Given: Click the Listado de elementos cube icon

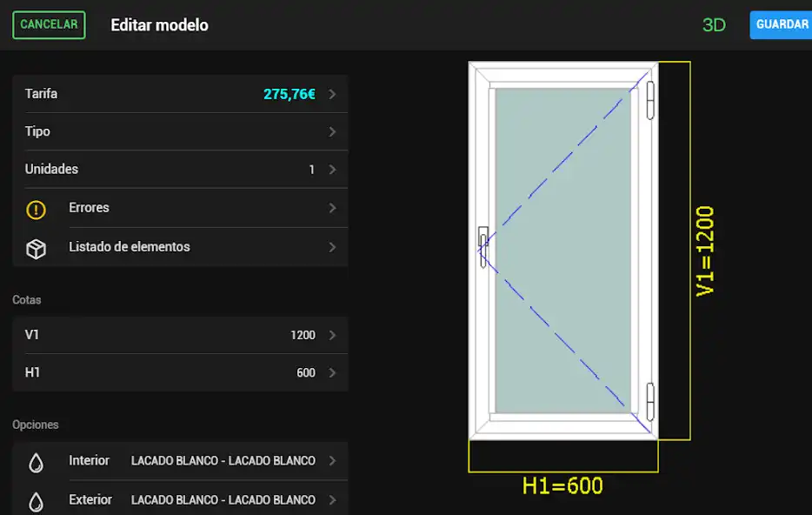Looking at the screenshot, I should (x=36, y=248).
